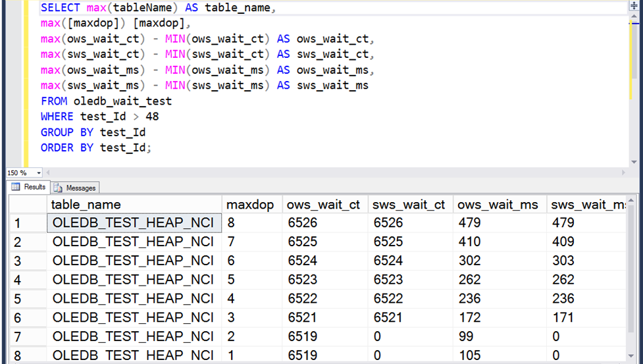The height and width of the screenshot is (364, 643).
Task: Select the sws_wait_ct column header
Action: (410, 204)
